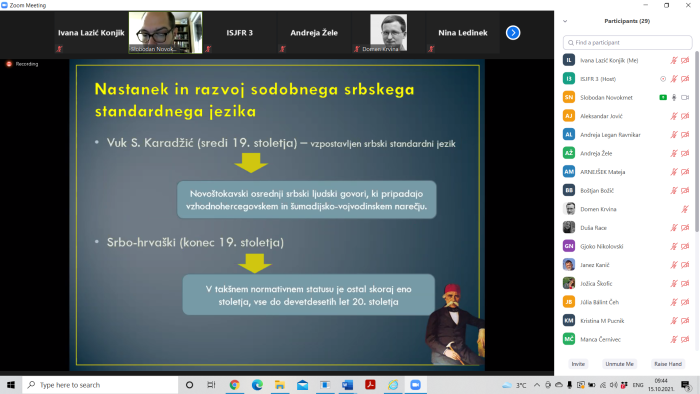The image size is (700, 394).
Task: Click the Find a participant search field
Action: pos(628,42)
